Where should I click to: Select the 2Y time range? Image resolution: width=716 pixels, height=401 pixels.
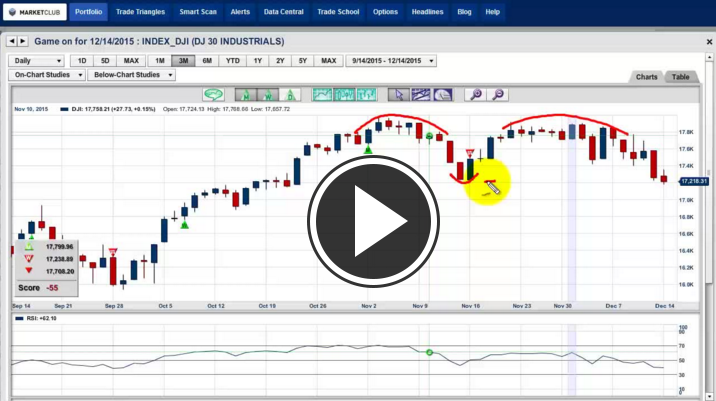[x=280, y=61]
